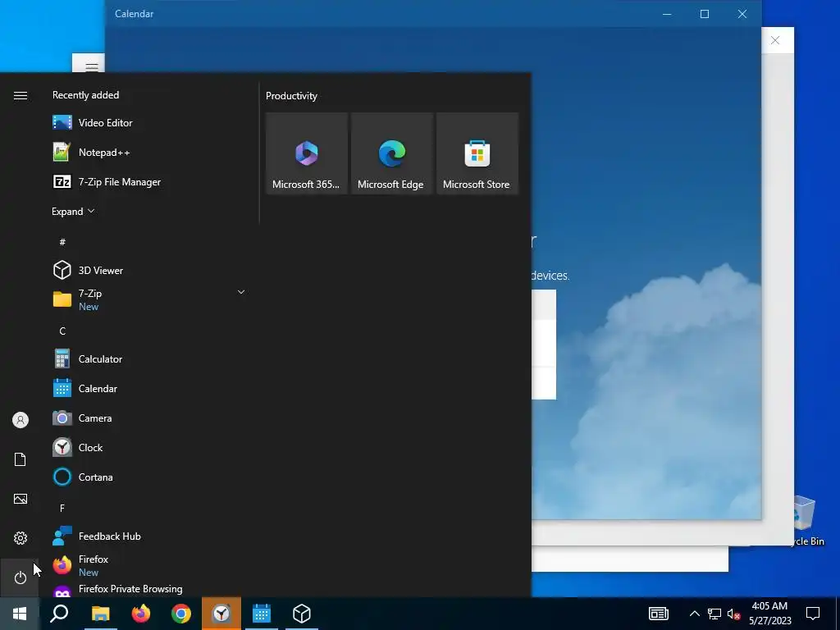Open the Recycle Bin desktop icon

pyautogui.click(x=806, y=521)
